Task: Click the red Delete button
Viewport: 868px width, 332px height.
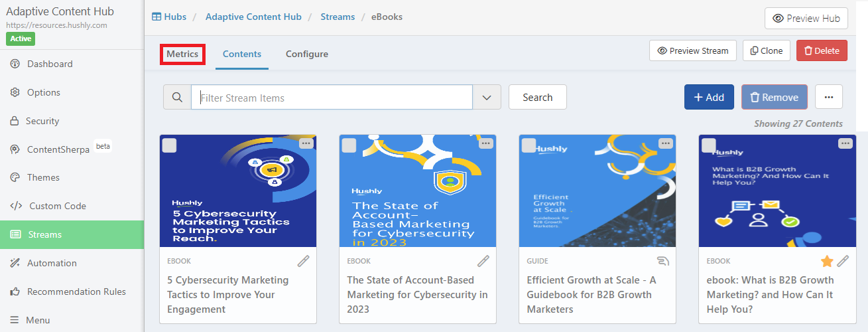Action: 822,50
